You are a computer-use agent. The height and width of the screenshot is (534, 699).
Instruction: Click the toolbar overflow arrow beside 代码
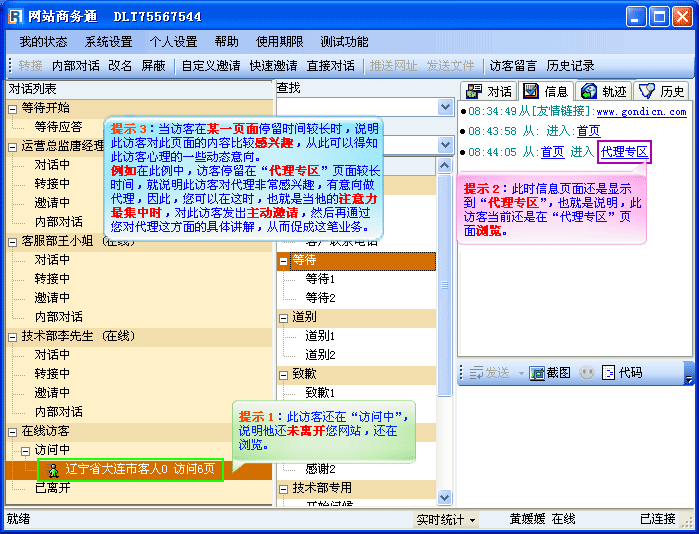pos(688,373)
